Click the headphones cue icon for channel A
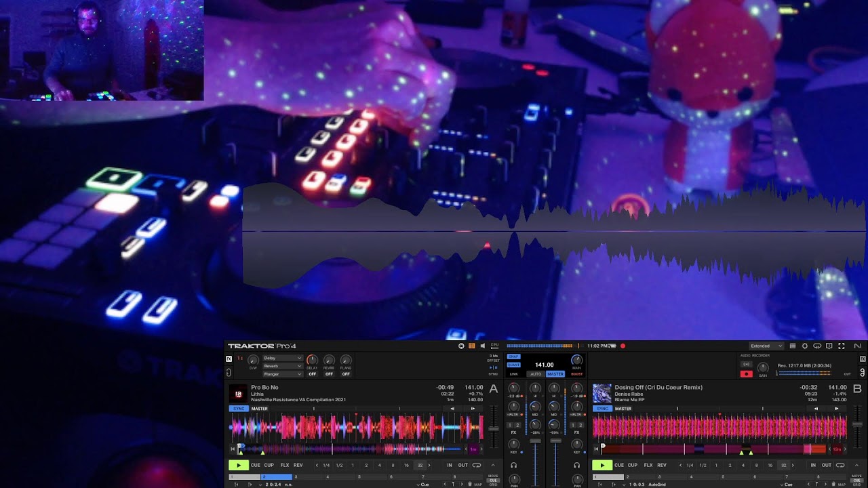This screenshot has height=488, width=868. [x=513, y=465]
